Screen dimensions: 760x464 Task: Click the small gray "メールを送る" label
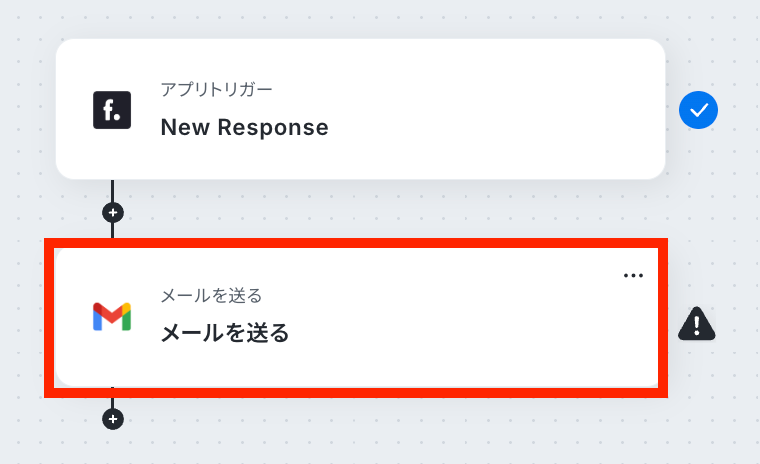pos(211,295)
